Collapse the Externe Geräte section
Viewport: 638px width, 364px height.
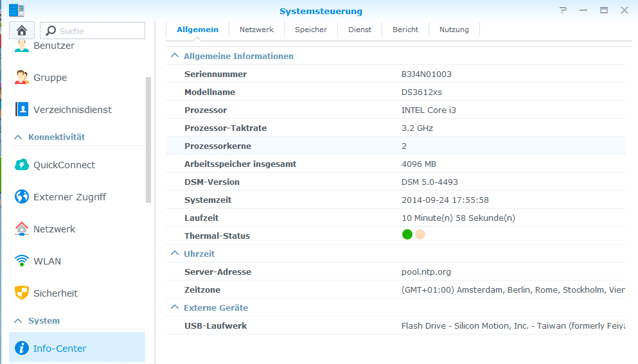(x=175, y=308)
